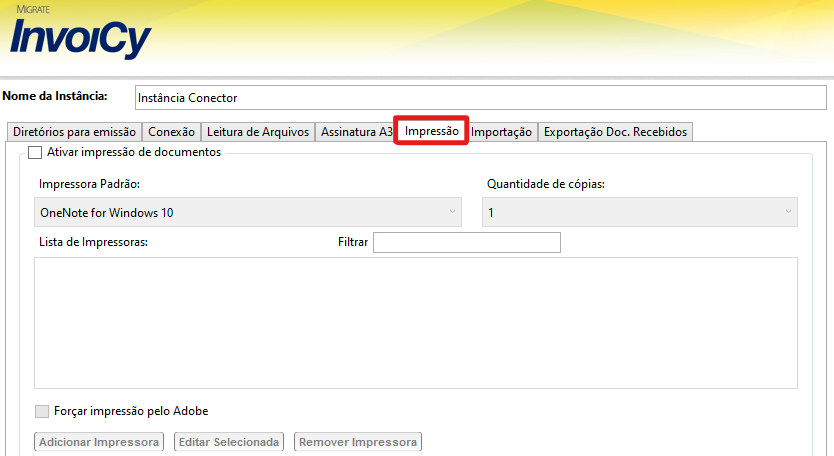Screen dimensions: 834x456
Task: Toggle the 'Forçar impressão pelo Adobe' checkbox
Action: tap(41, 411)
